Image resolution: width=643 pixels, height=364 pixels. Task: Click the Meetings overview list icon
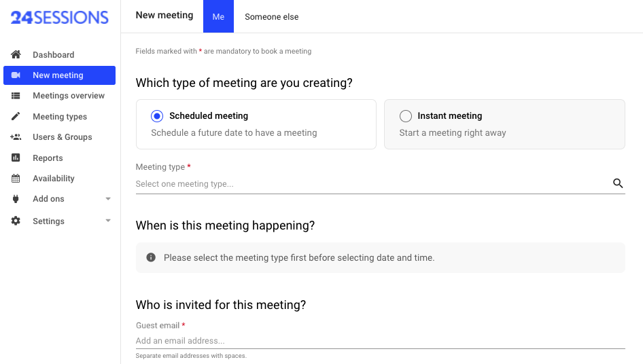coord(16,96)
